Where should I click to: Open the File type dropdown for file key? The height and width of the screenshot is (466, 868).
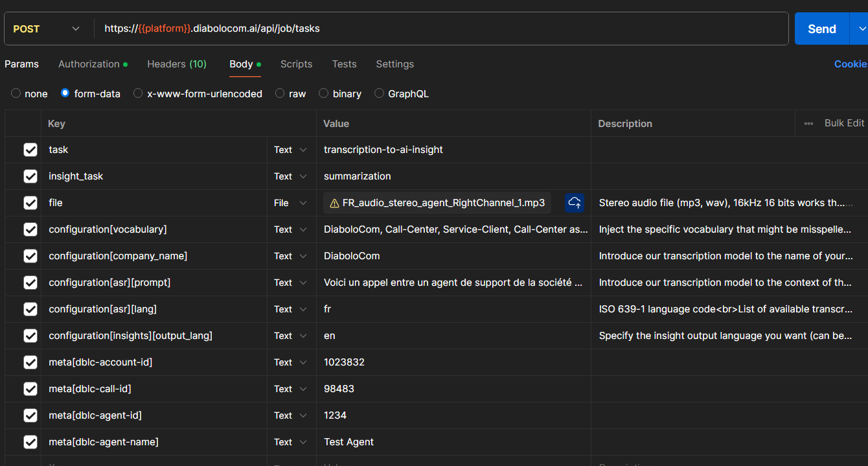(x=290, y=203)
